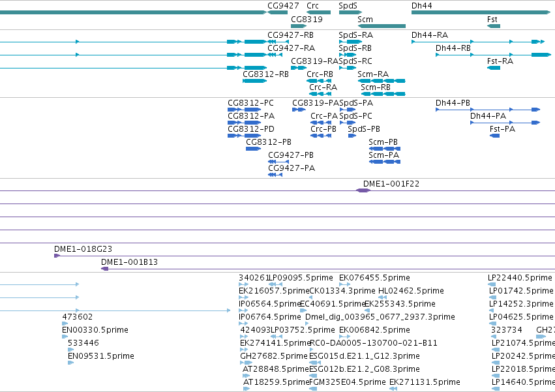Click the Scm gene label
This screenshot has width=555, height=392.
(365, 19)
